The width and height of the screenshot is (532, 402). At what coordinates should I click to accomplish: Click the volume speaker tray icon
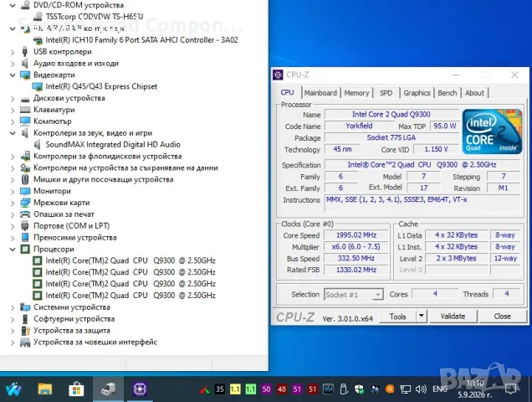tap(421, 389)
